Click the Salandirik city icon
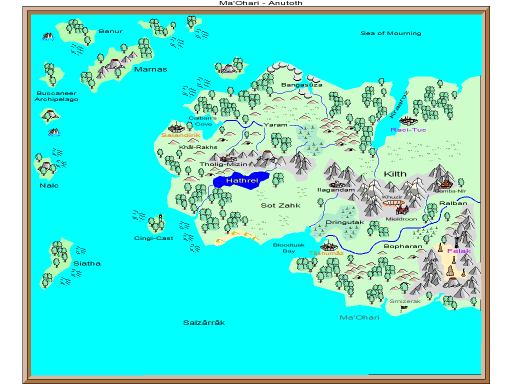The width and height of the screenshot is (512, 384). pyautogui.click(x=176, y=127)
